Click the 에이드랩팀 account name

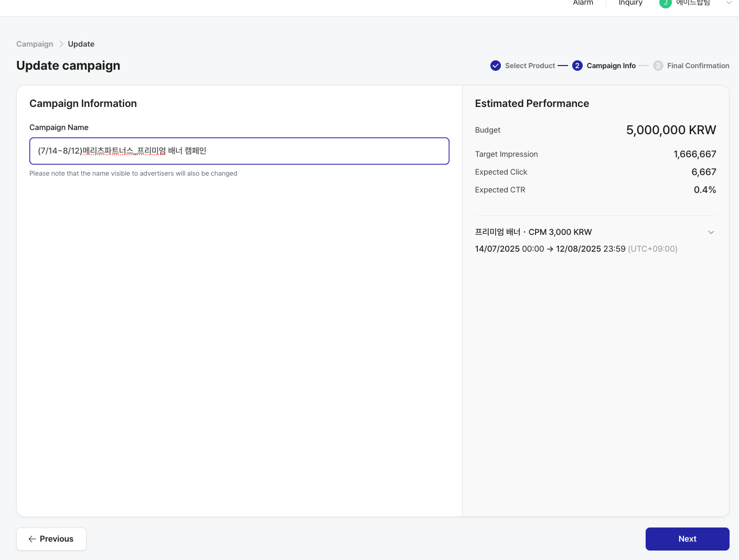(693, 3)
